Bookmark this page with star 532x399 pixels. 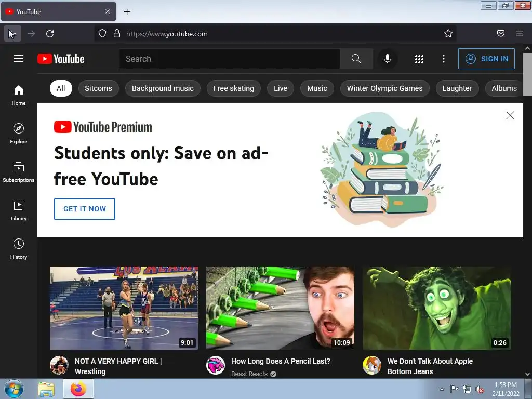click(x=448, y=33)
